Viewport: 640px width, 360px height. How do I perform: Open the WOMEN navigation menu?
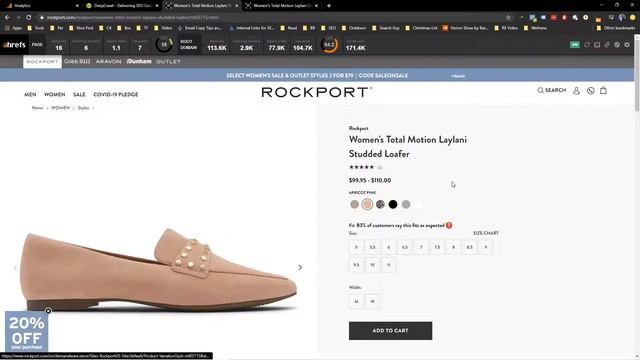tap(55, 94)
